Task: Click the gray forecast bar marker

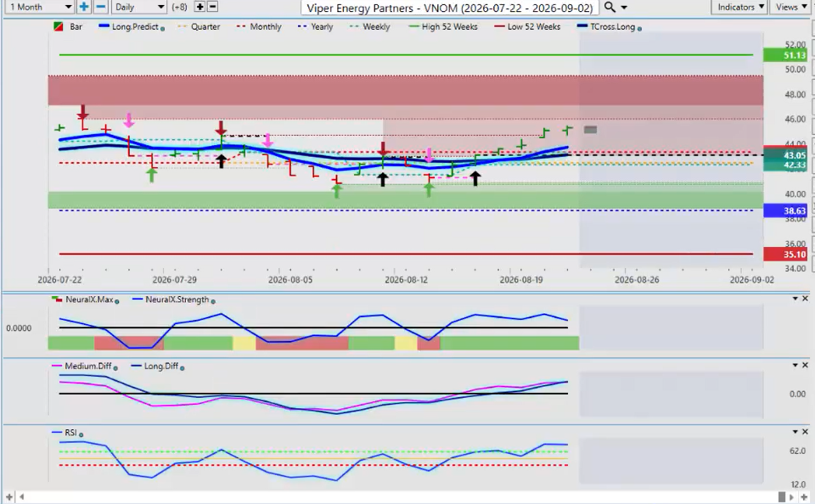Action: point(591,129)
